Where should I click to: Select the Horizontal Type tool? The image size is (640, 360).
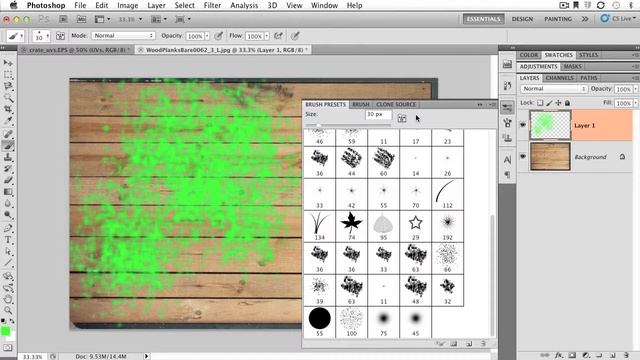click(8, 240)
